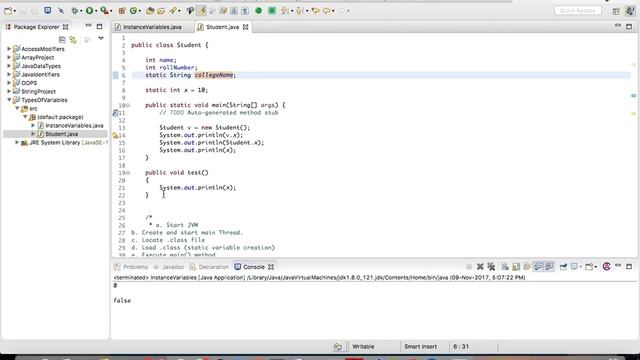
Task: Collapse the TypesOfVariables project
Action: tap(9, 100)
